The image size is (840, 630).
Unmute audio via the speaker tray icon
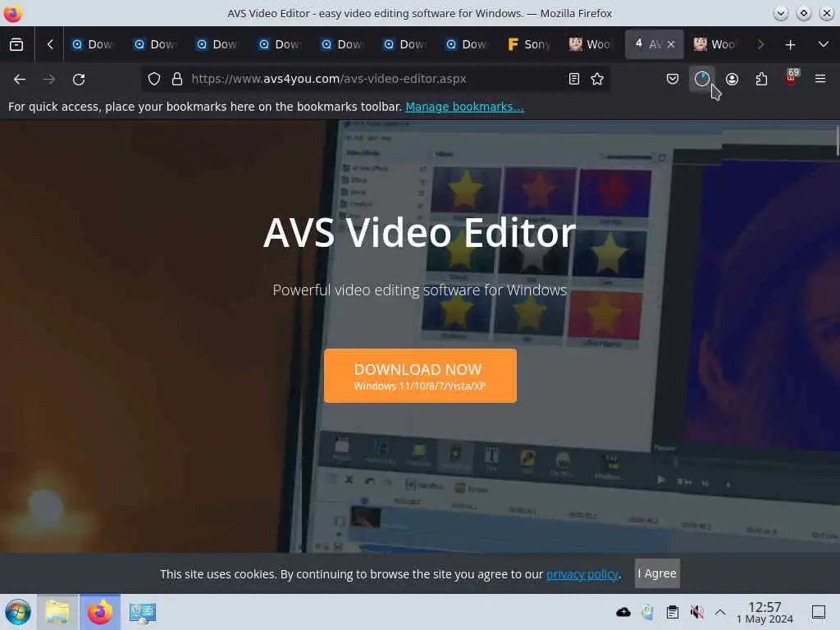[697, 612]
